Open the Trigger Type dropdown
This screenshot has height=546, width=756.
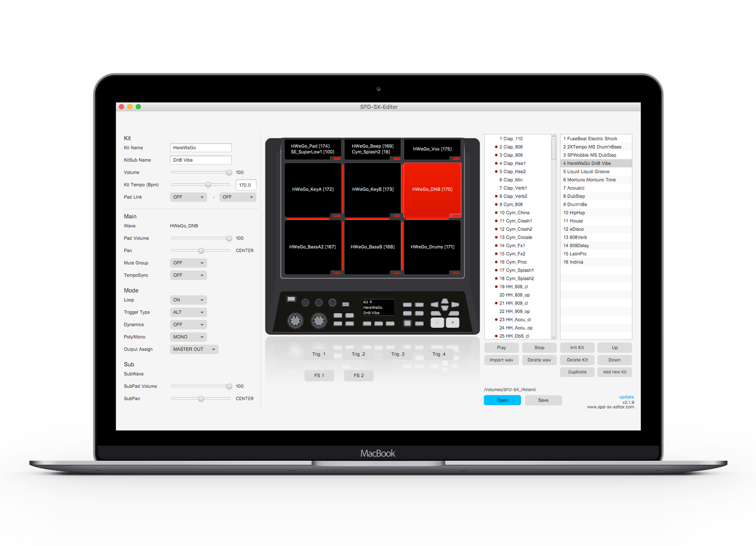click(x=188, y=312)
